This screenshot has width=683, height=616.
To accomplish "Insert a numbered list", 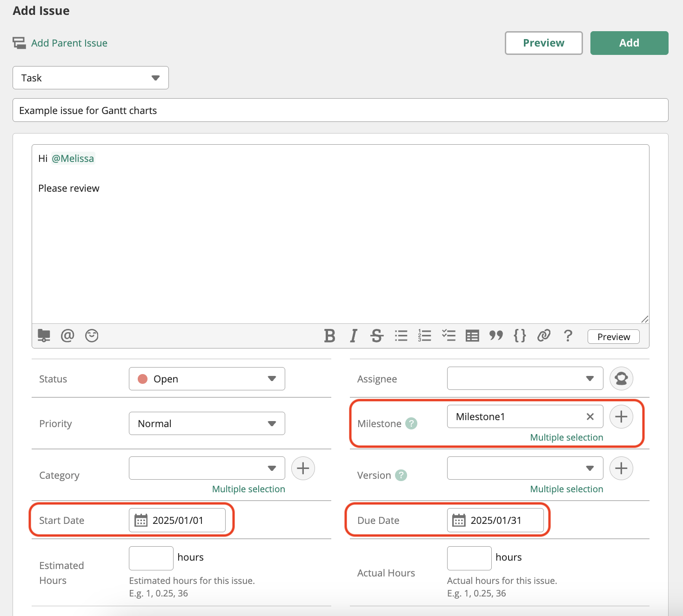I will tap(425, 335).
